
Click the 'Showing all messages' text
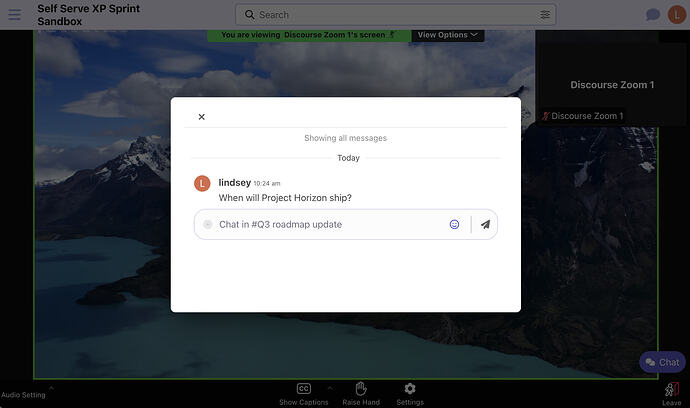[x=345, y=138]
